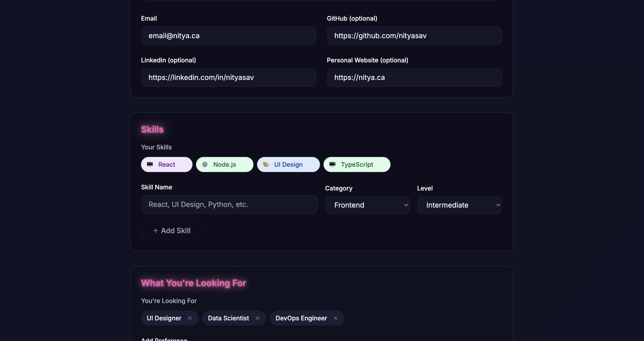This screenshot has height=341, width=644.
Task: Remove the DevOps Engineer preference tag
Action: 336,318
